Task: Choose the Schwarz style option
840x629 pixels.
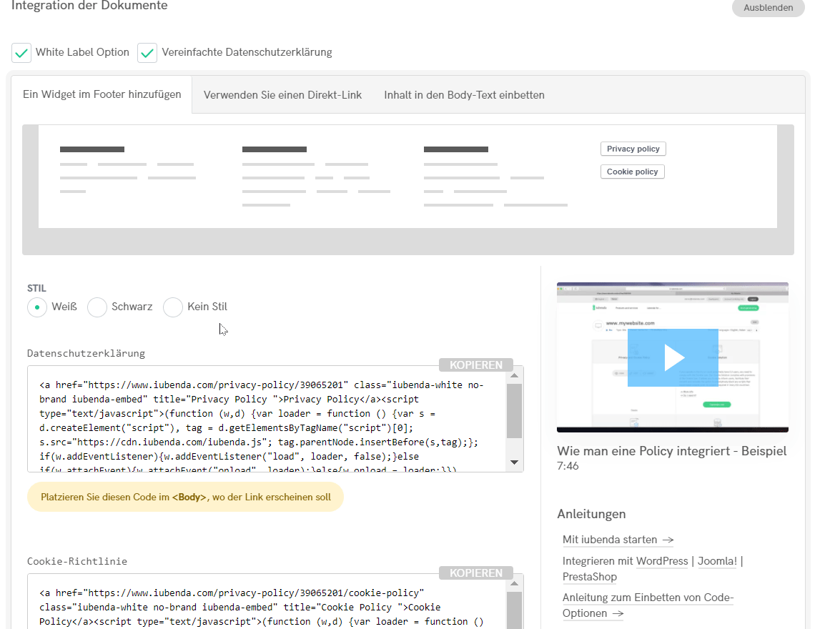Action: (x=97, y=307)
